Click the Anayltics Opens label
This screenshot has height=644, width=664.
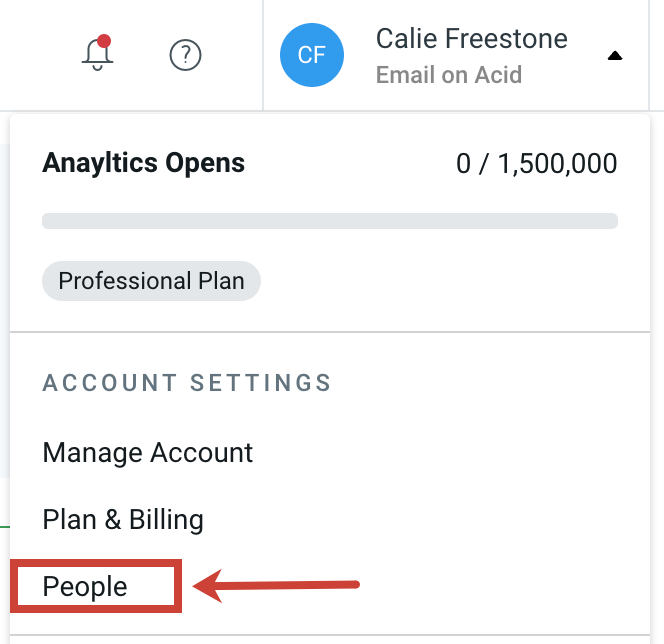click(143, 163)
